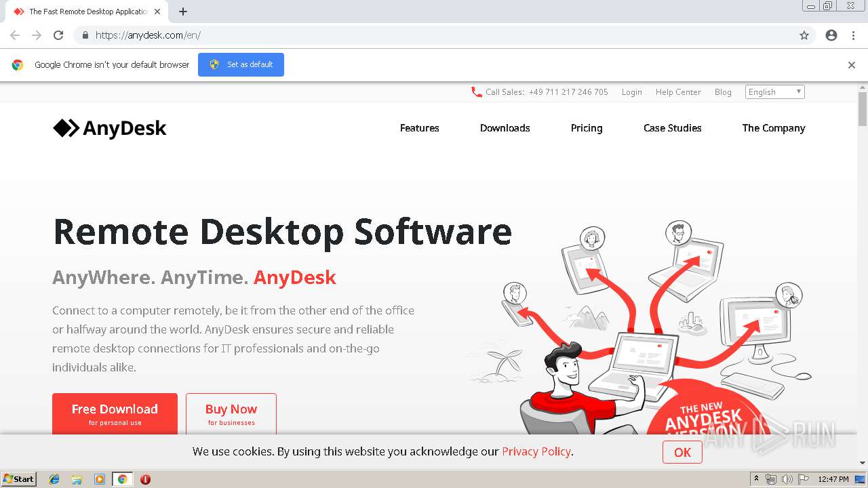Screen dimensions: 868x488
Task: Click the AnyDesk logo in the header
Action: [x=110, y=128]
